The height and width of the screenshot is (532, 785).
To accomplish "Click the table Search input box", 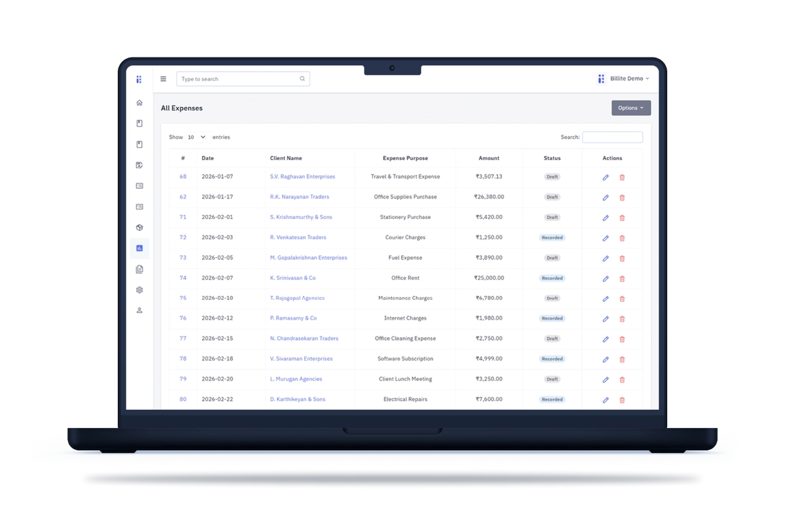I will (612, 137).
